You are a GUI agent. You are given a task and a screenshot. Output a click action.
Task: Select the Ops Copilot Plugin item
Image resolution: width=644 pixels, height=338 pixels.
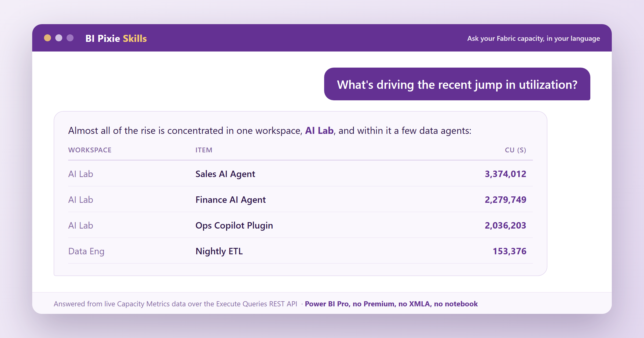(234, 225)
